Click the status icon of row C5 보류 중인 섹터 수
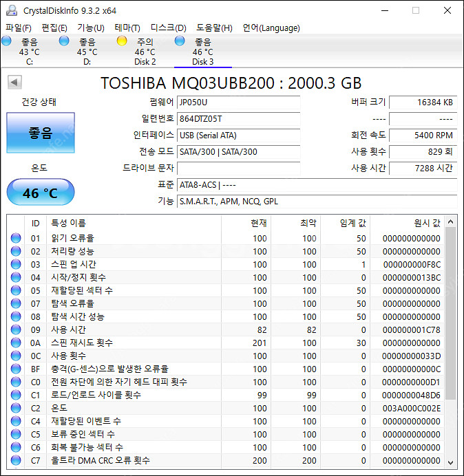The image size is (464, 476). point(16,434)
